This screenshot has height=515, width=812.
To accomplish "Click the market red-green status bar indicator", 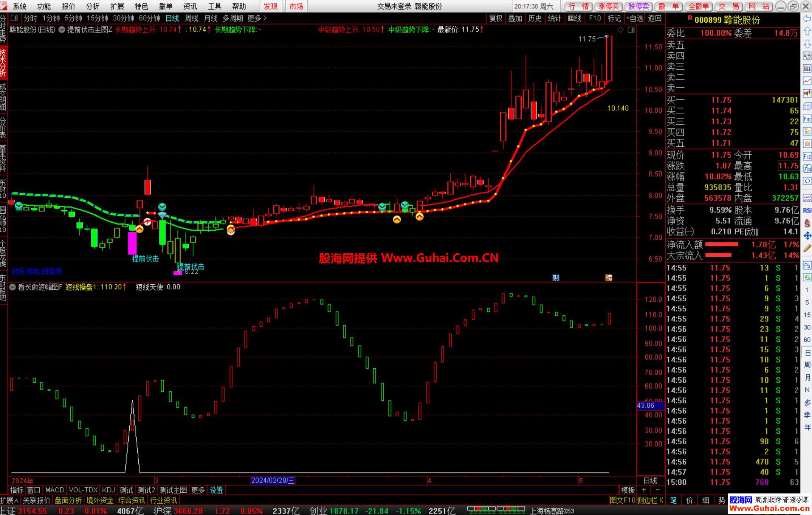I will tap(496, 510).
